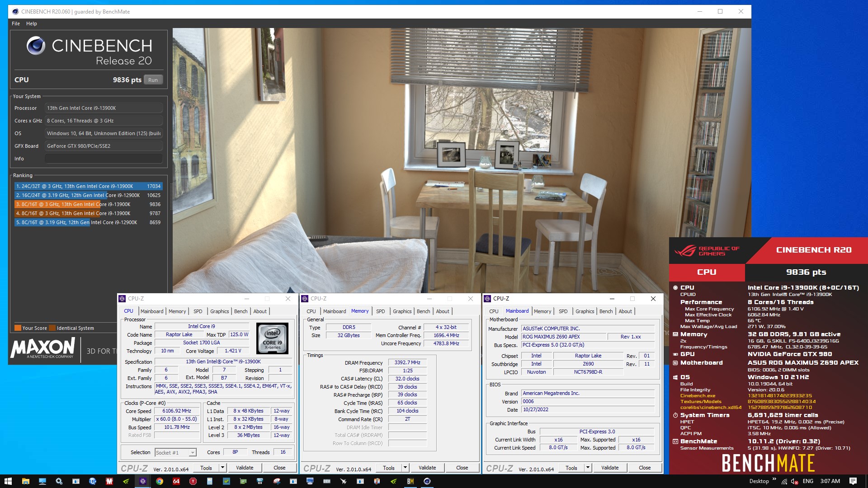Click the purple CPU-Z taskbar icon
Screen dimensions: 868x488
pyautogui.click(x=143, y=481)
